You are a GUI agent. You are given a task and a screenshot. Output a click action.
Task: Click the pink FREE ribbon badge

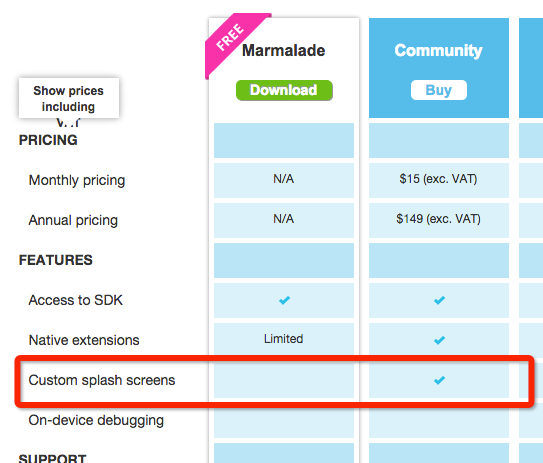234,42
